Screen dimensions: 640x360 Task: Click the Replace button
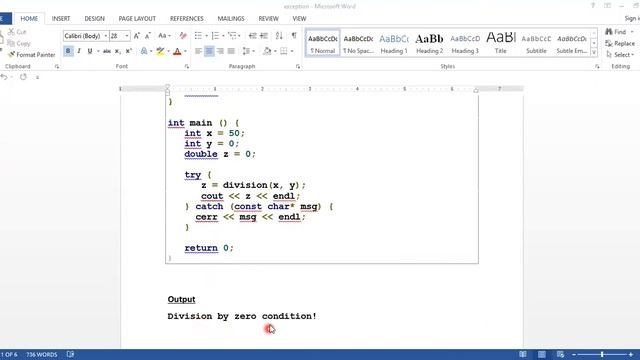(620, 43)
